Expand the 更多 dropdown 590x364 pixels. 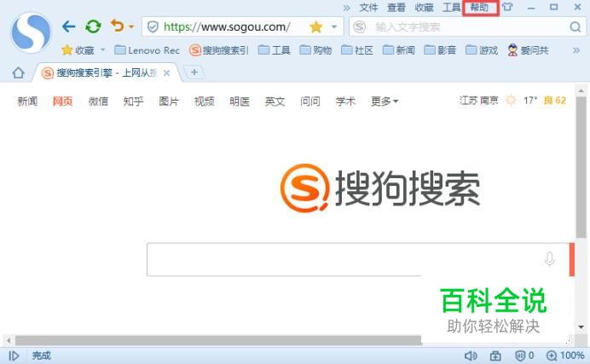385,101
